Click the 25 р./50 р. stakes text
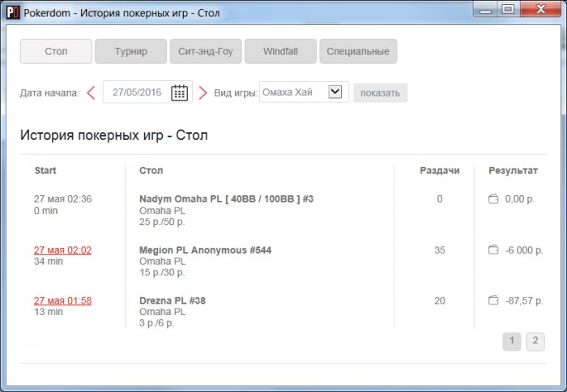Viewport: 567px width, 392px height. tap(162, 222)
